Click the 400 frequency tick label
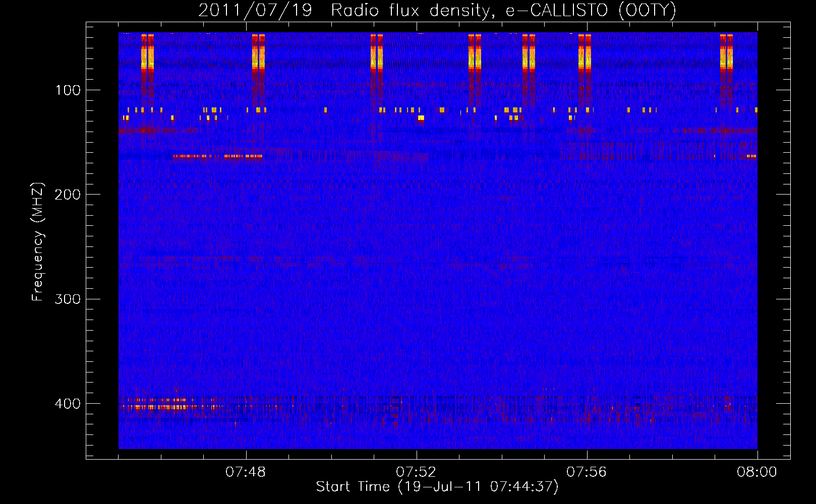This screenshot has height=504, width=816. (68, 404)
